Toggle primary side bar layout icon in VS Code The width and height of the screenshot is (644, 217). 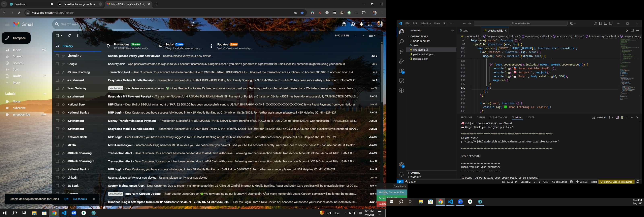tap(600, 24)
